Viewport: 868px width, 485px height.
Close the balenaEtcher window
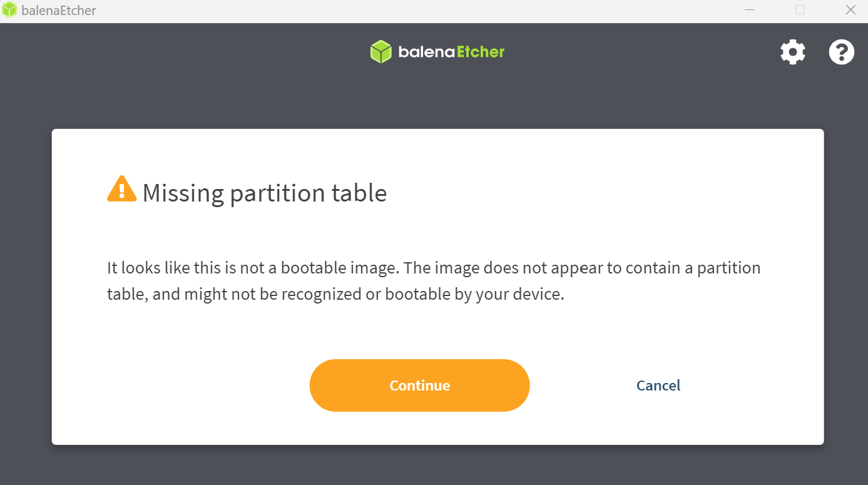850,10
